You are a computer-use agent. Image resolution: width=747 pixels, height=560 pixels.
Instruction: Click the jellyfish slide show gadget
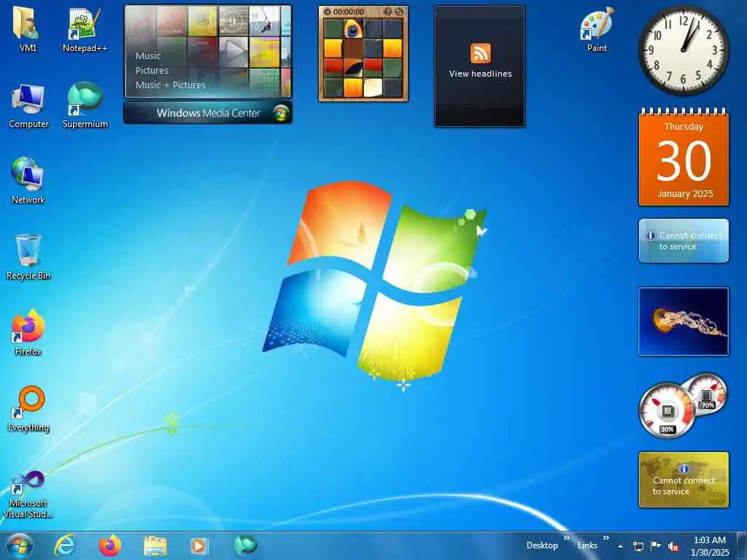coord(684,322)
